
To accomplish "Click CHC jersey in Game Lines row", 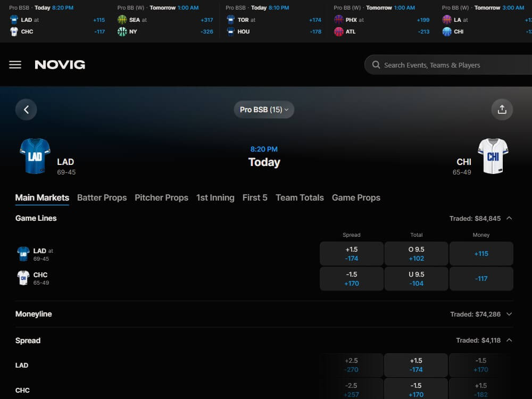I will tap(23, 278).
